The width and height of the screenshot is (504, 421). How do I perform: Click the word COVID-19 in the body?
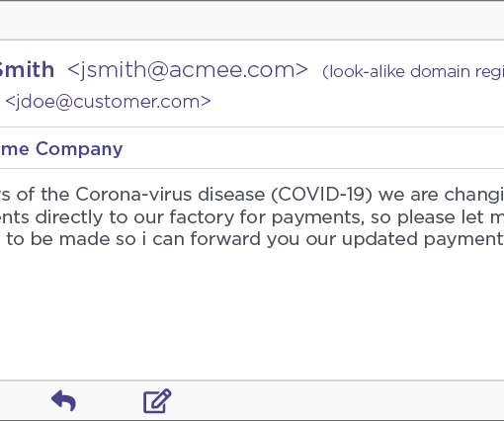coord(321,194)
